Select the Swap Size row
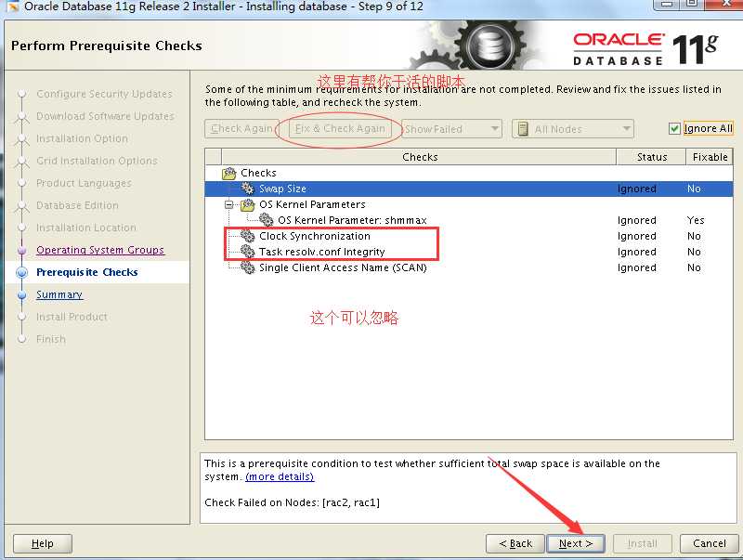743x560 pixels. click(469, 189)
